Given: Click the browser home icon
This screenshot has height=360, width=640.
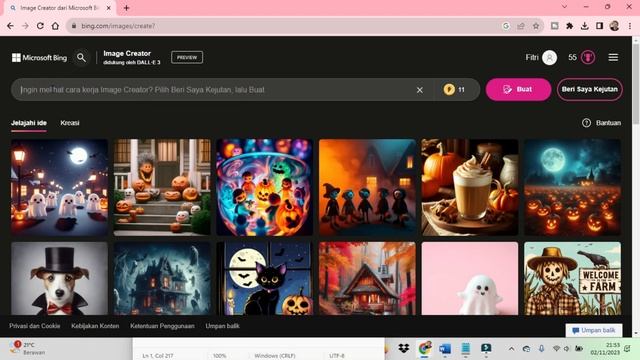Looking at the screenshot, I should pos(55,26).
